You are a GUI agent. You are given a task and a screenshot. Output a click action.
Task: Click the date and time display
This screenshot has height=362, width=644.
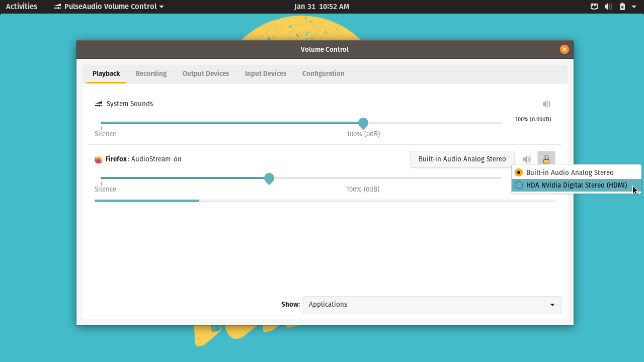[x=321, y=7]
